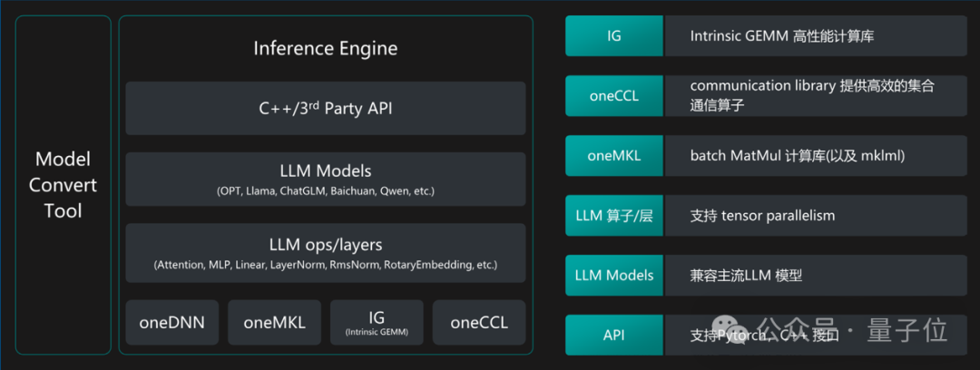
Task: Click the Model Convert Tool panel
Action: click(63, 185)
